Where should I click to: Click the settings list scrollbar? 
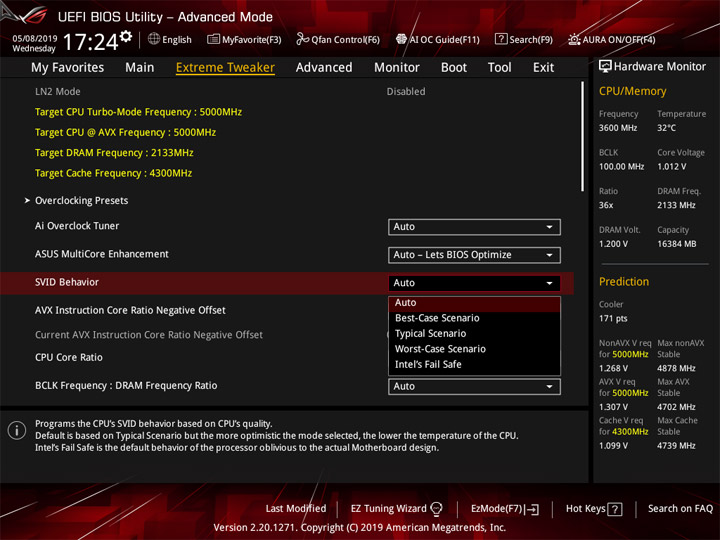coord(583,137)
